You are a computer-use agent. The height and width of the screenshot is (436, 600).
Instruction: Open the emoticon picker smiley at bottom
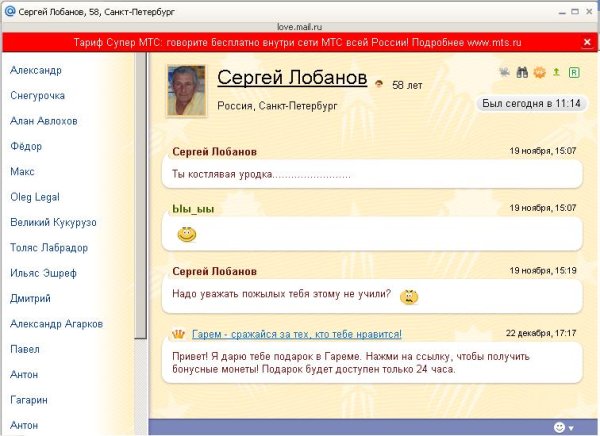[x=560, y=427]
